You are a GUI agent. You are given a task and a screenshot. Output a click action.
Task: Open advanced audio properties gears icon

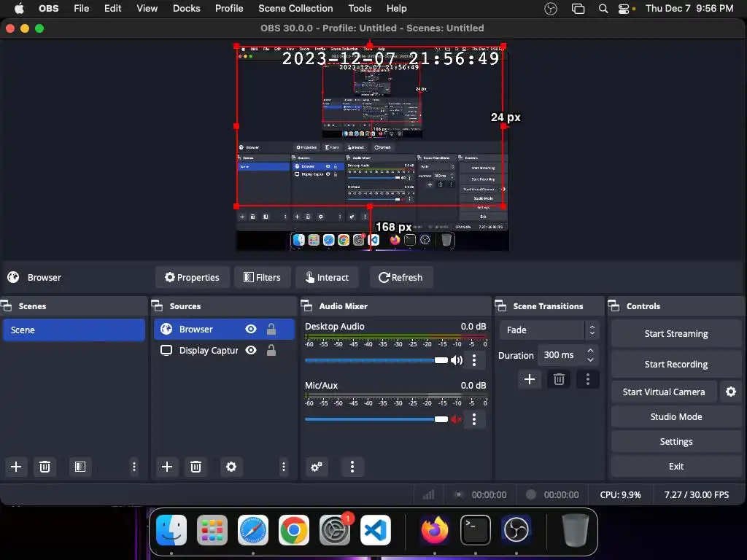click(317, 467)
